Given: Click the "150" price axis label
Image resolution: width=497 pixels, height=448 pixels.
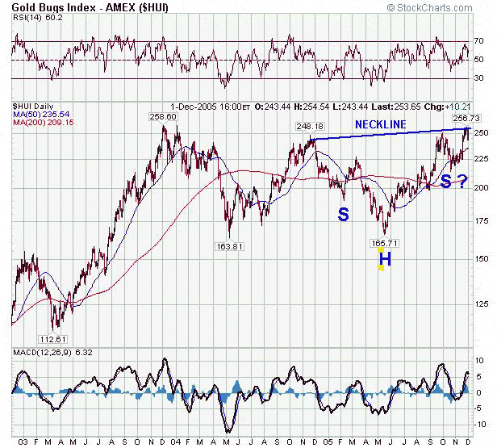Looking at the screenshot, I should pos(482,259).
